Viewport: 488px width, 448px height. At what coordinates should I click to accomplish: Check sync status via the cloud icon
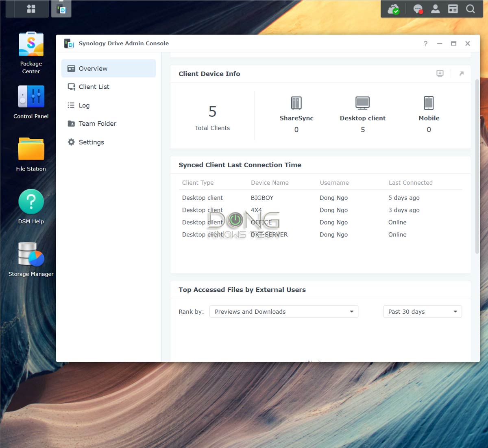pyautogui.click(x=394, y=9)
